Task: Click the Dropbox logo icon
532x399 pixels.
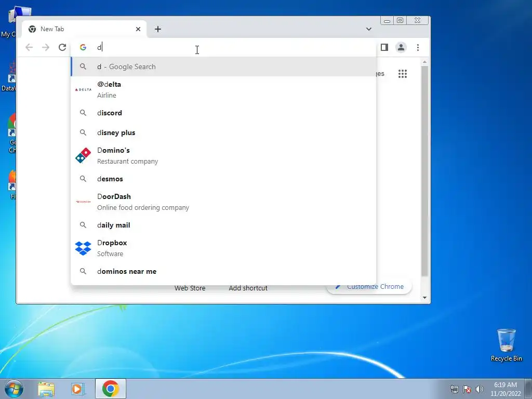Action: pyautogui.click(x=83, y=248)
